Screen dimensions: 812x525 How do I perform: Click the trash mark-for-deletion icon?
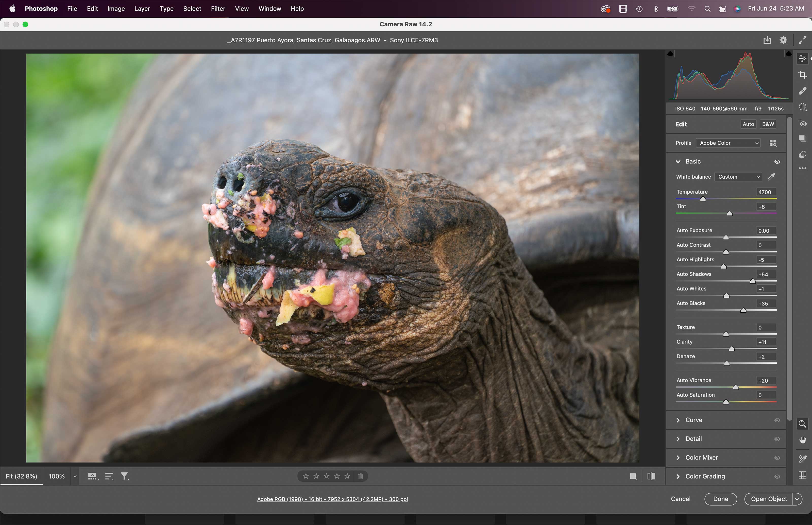pos(361,476)
